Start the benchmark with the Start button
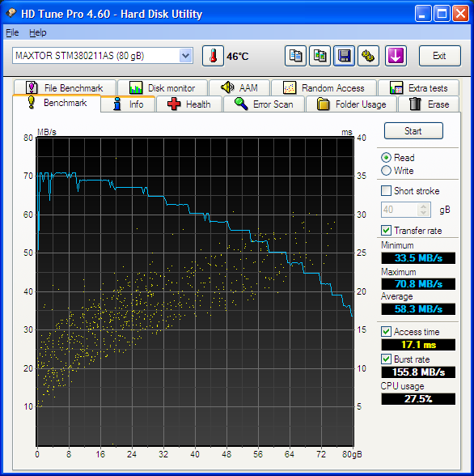This screenshot has height=476, width=474. pyautogui.click(x=413, y=131)
